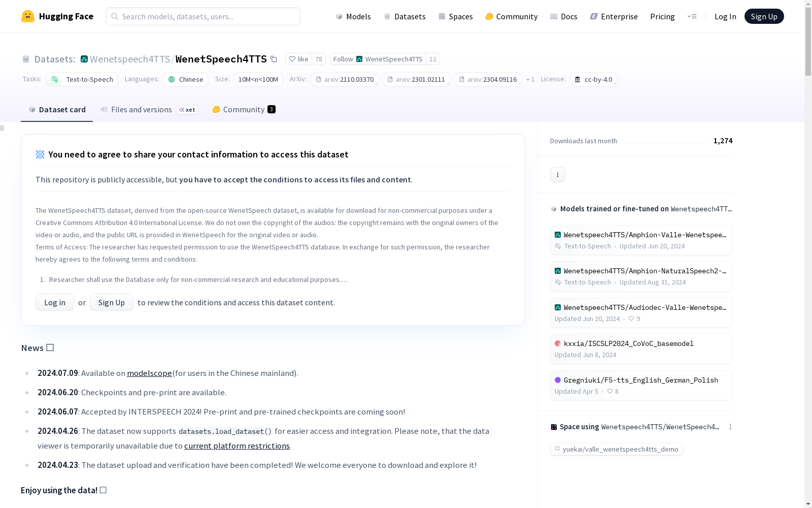Image resolution: width=812 pixels, height=508 pixels.
Task: Open the Community tab with 3 discussions
Action: [244, 110]
